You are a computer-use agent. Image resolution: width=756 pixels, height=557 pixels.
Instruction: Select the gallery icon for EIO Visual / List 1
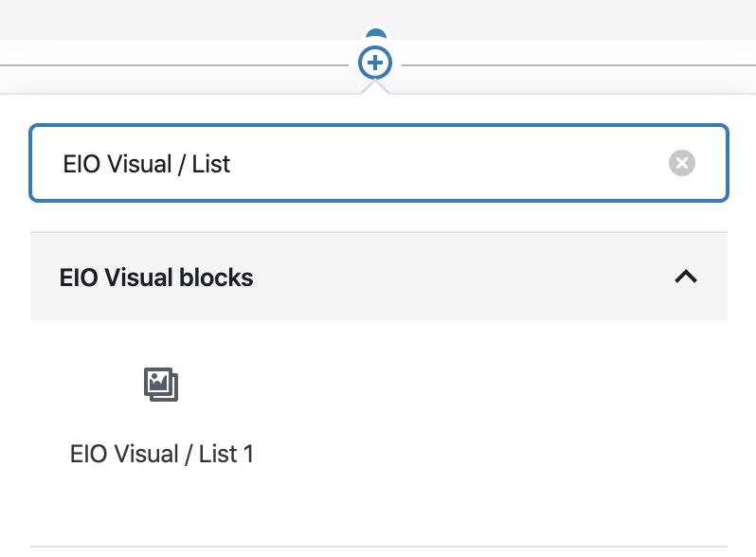[x=161, y=385]
